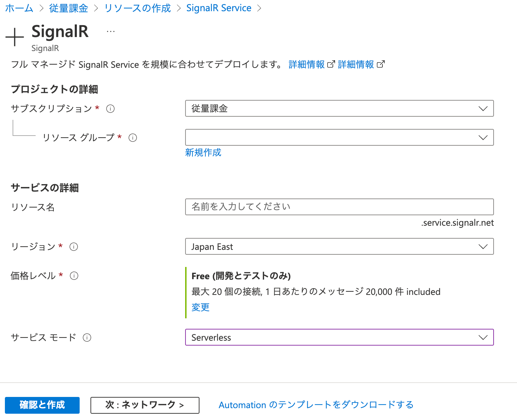Viewport: 517px width, 420px height.
Task: Click the plus icon beside SignalR heading
Action: click(x=15, y=37)
